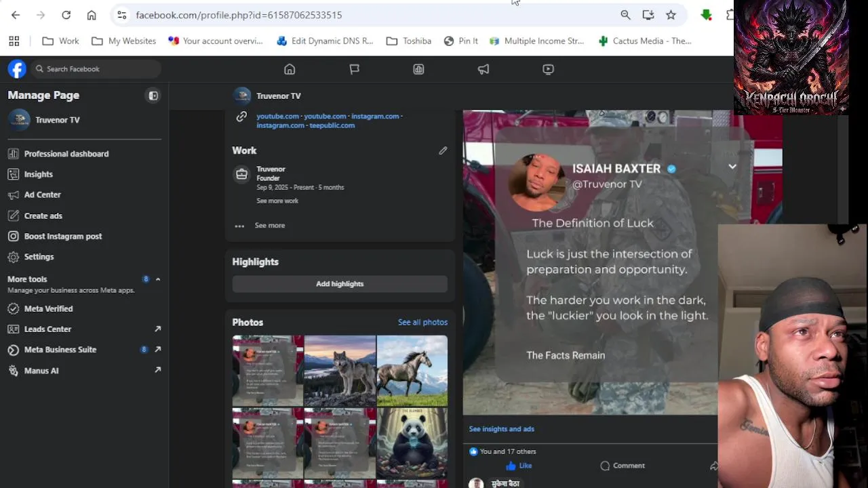Open Ad Center in the sidebar
This screenshot has width=868, height=488.
point(84,195)
